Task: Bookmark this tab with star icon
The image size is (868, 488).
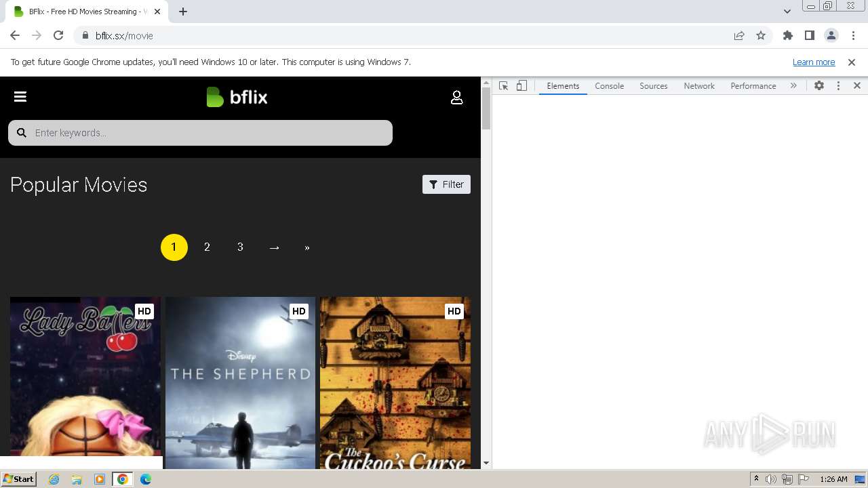Action: click(x=761, y=36)
